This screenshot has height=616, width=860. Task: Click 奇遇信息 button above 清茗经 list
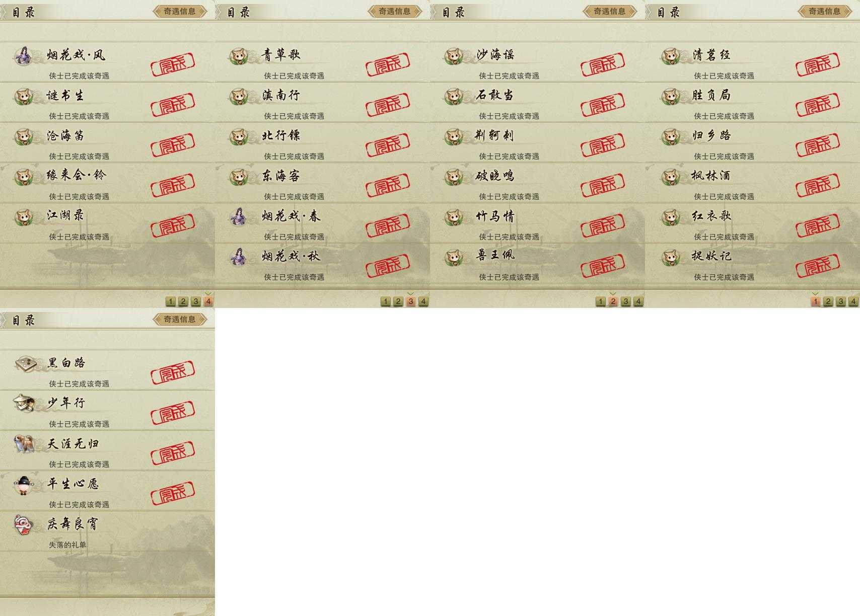click(x=825, y=11)
